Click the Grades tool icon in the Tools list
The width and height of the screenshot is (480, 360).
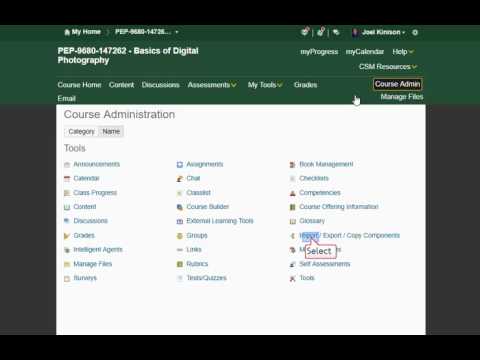pyautogui.click(x=67, y=236)
